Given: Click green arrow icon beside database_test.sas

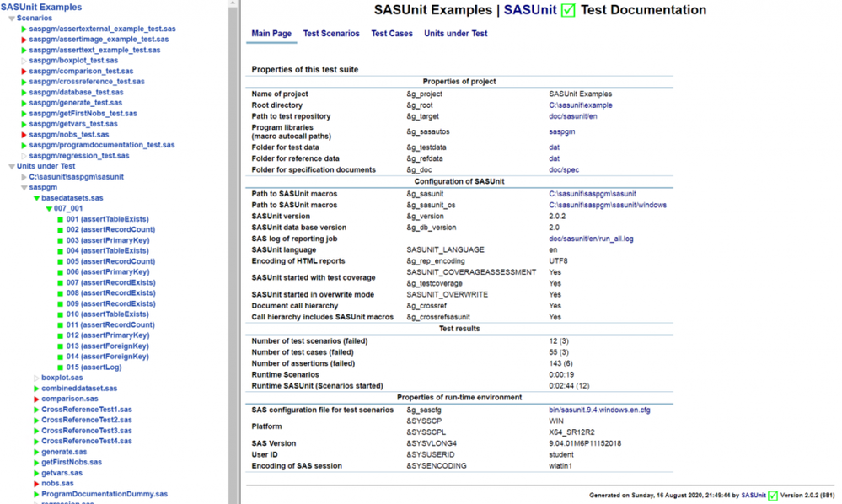Looking at the screenshot, I should tap(24, 93).
